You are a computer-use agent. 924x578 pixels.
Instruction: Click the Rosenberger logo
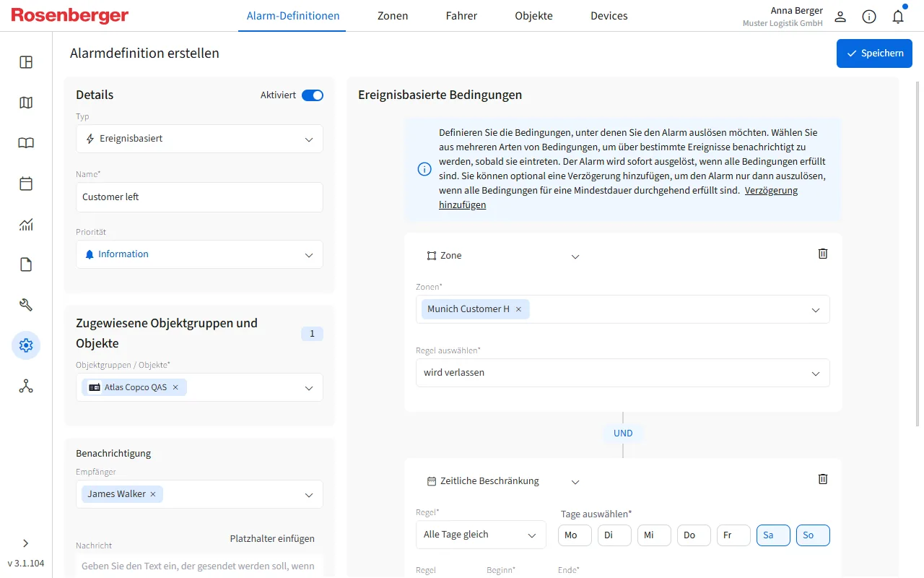click(70, 16)
